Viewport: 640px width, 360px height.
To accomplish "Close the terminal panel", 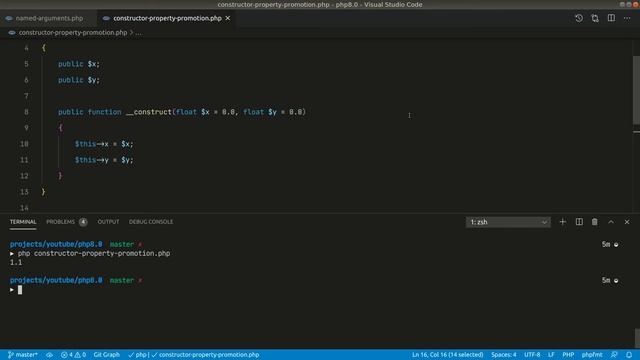I will [627, 222].
